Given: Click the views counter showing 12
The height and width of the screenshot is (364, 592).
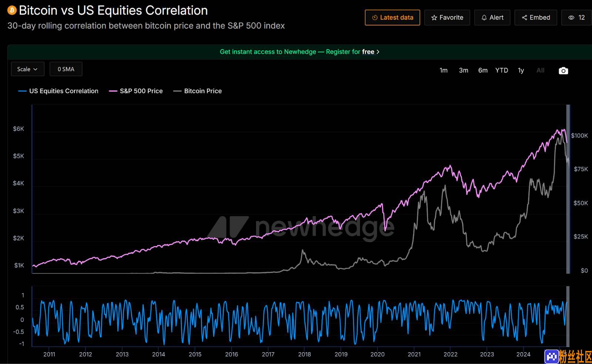Looking at the screenshot, I should pyautogui.click(x=576, y=17).
